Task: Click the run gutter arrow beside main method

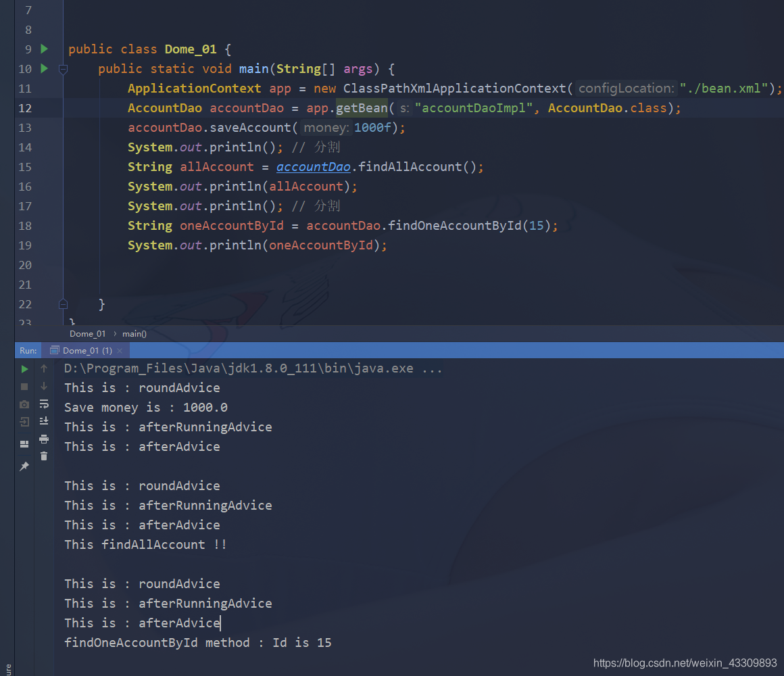Action: [44, 68]
